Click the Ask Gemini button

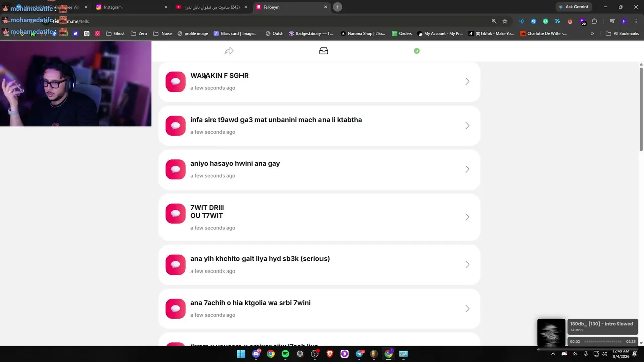click(573, 7)
